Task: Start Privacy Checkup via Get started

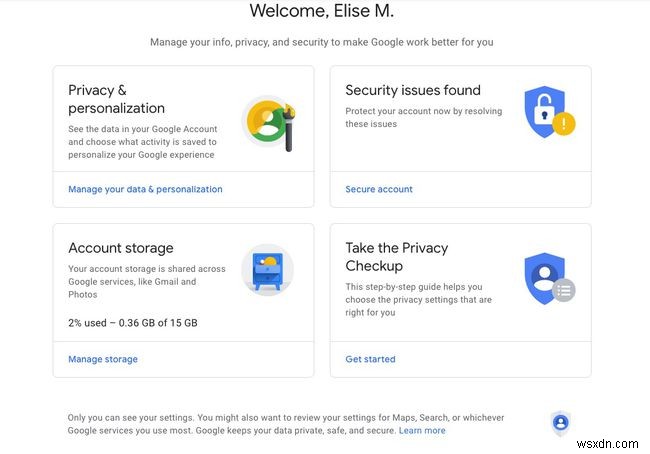Action: [x=370, y=359]
